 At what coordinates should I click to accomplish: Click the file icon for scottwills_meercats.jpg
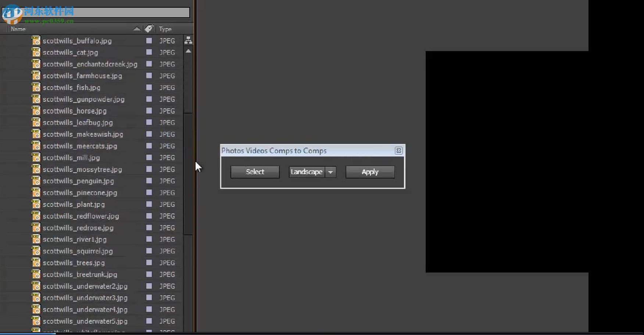(x=36, y=146)
